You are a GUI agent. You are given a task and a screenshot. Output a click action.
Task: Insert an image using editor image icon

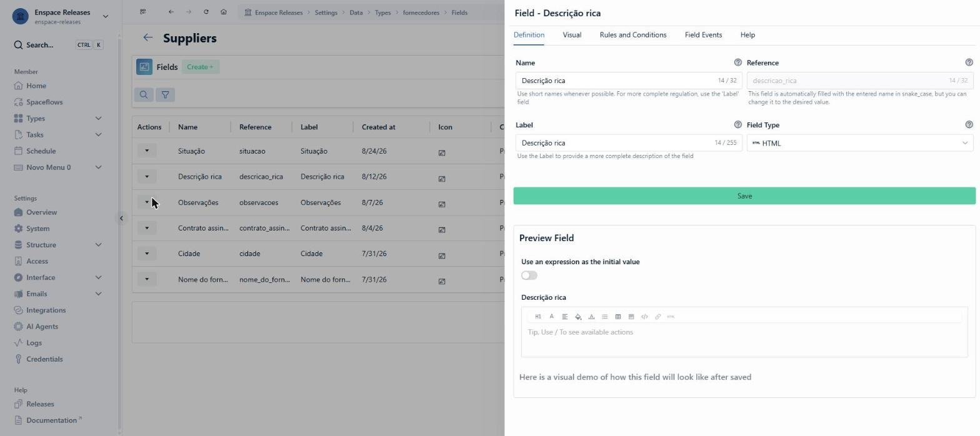[631, 317]
